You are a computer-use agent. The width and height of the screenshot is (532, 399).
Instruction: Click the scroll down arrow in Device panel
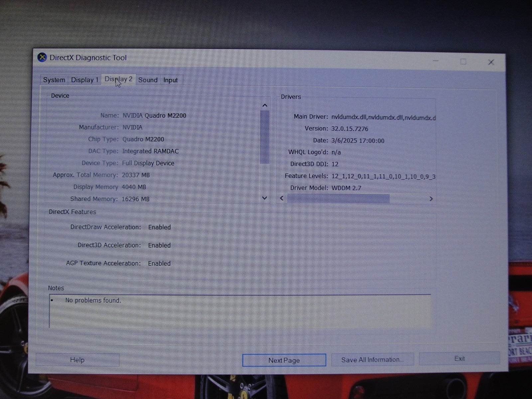[x=265, y=198]
